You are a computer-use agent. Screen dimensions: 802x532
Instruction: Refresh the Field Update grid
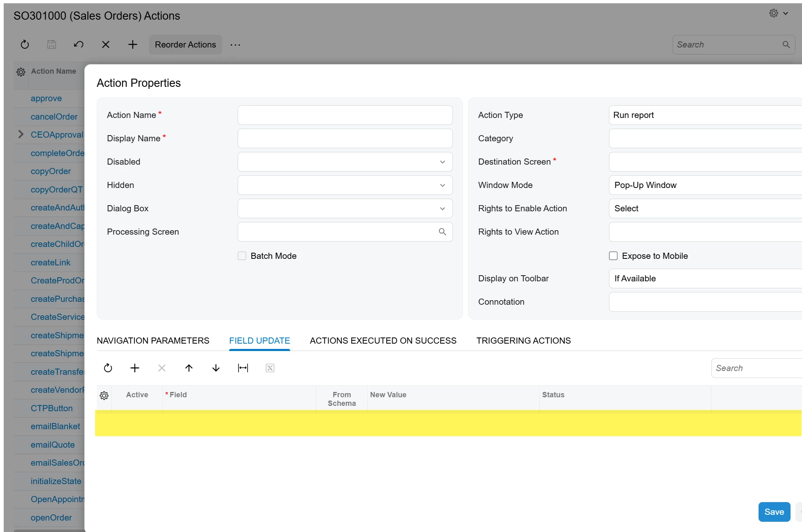coord(108,368)
